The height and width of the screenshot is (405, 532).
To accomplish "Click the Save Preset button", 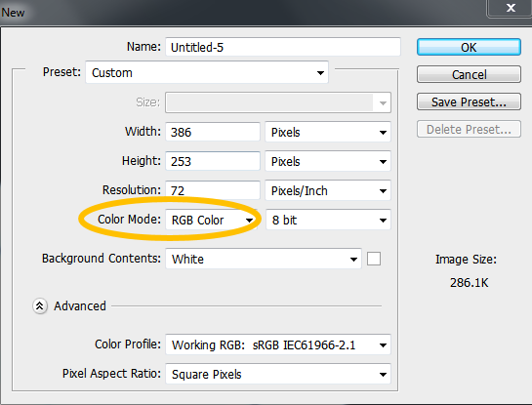I will (x=469, y=101).
